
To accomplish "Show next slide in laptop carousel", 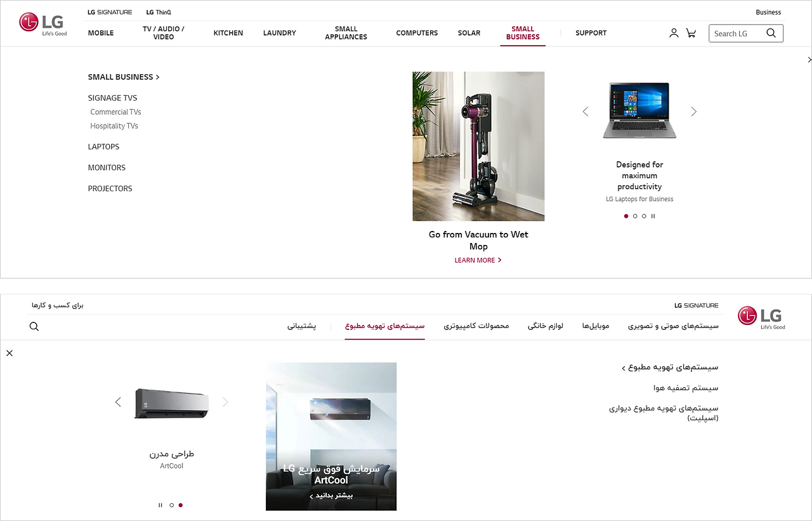I will click(693, 112).
